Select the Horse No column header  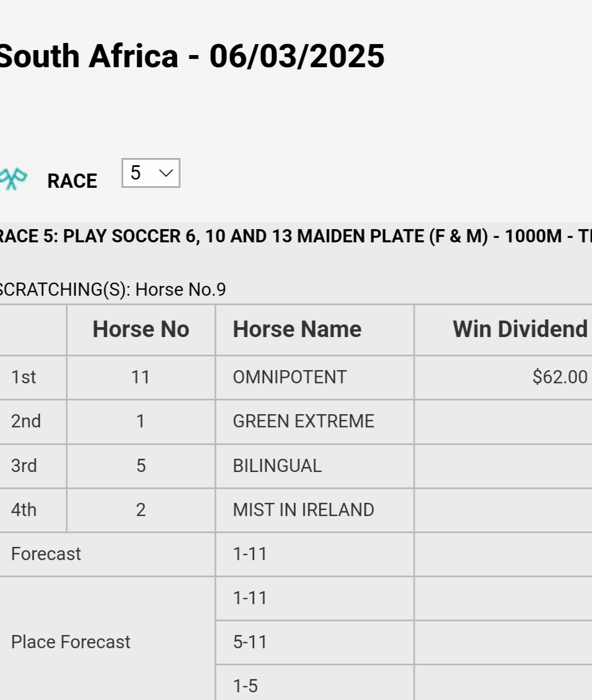[141, 329]
